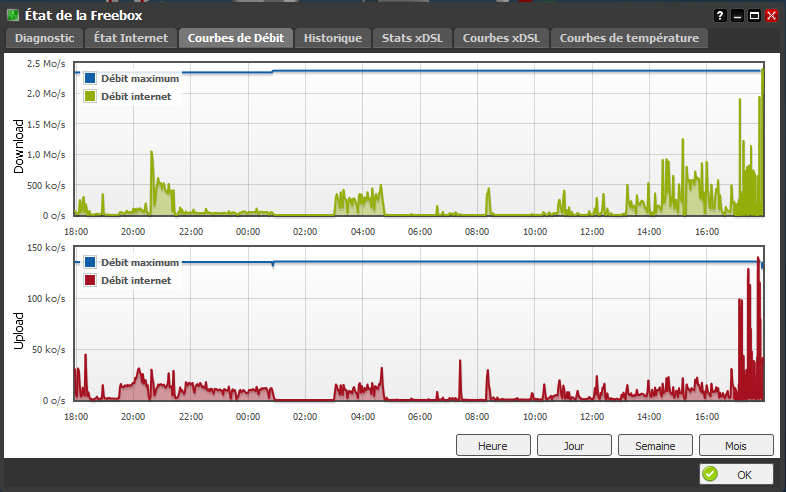This screenshot has width=786, height=492.
Task: Choose the Semaine time range button
Action: [655, 445]
